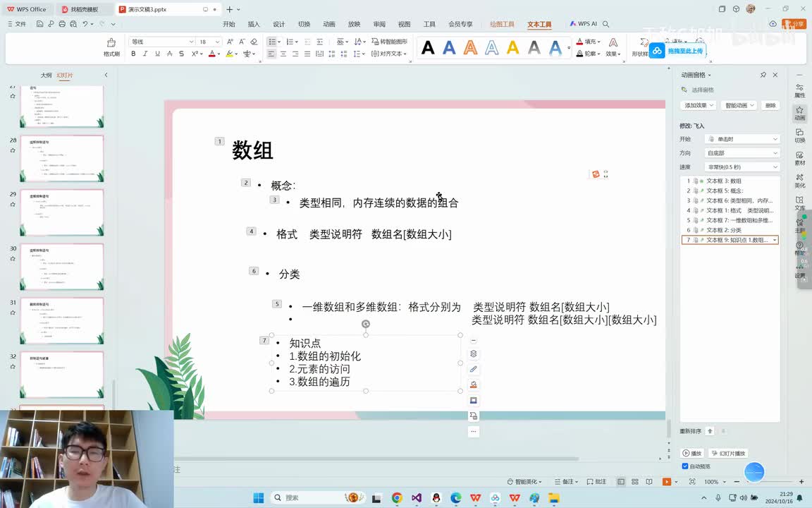Open animation speed dropdown 非常快(0.5秒)
Viewport: 812px width, 508px height.
[x=742, y=167]
